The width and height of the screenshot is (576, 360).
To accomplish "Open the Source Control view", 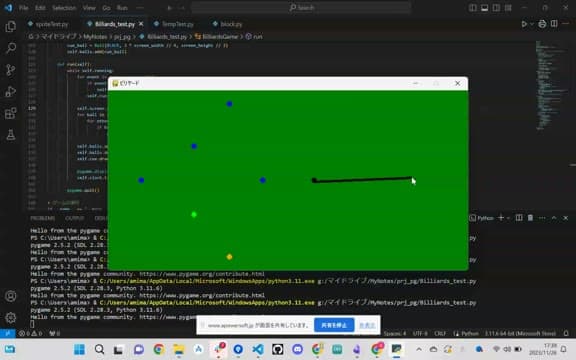I will point(11,70).
